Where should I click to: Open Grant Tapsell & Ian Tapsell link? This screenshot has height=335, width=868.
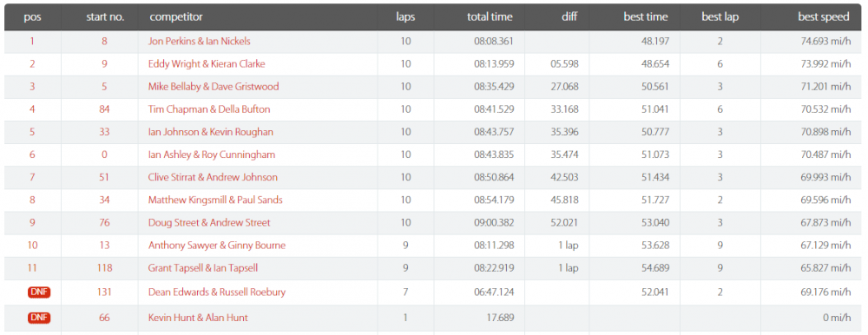click(x=203, y=268)
